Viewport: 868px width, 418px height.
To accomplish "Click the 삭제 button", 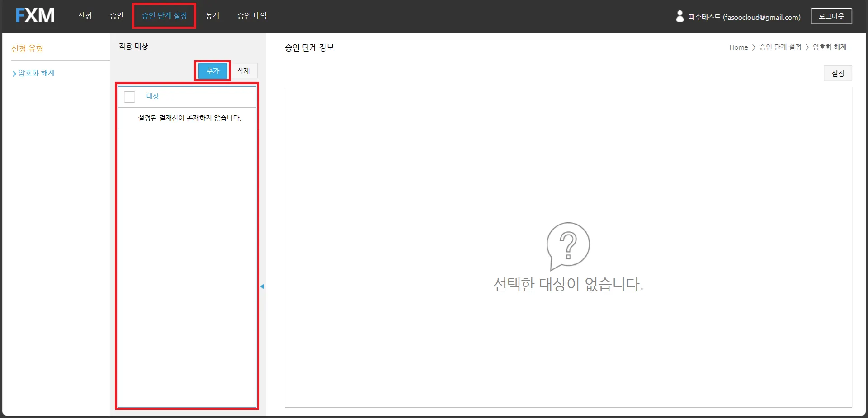I will [244, 71].
